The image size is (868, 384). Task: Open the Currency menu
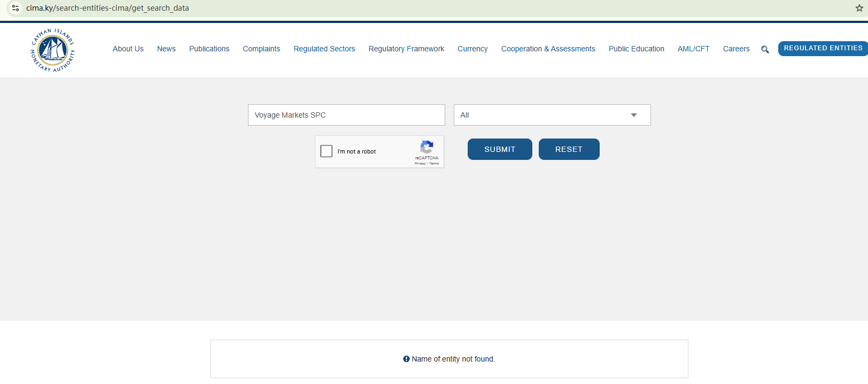[472, 49]
